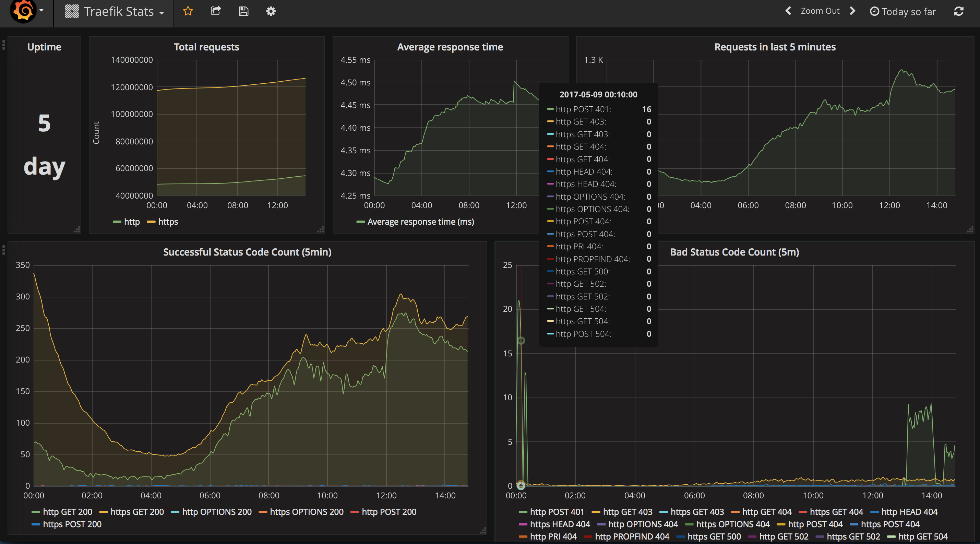Screen dimensions: 980x544
Task: Save the dashboard with disk icon
Action: point(243,11)
